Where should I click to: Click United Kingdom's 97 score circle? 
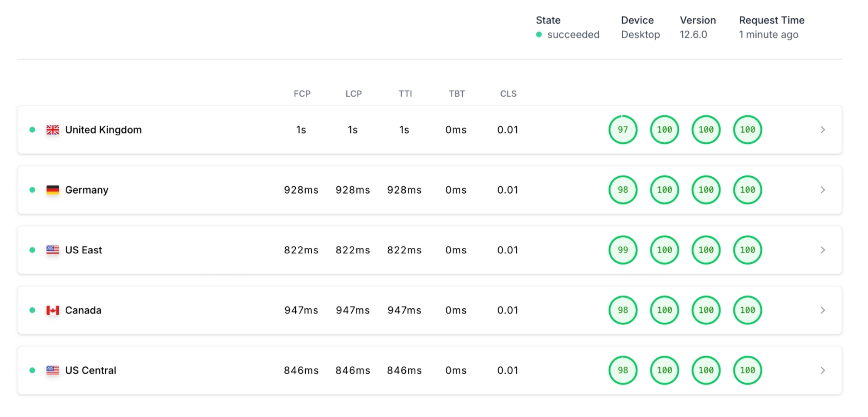[623, 130]
